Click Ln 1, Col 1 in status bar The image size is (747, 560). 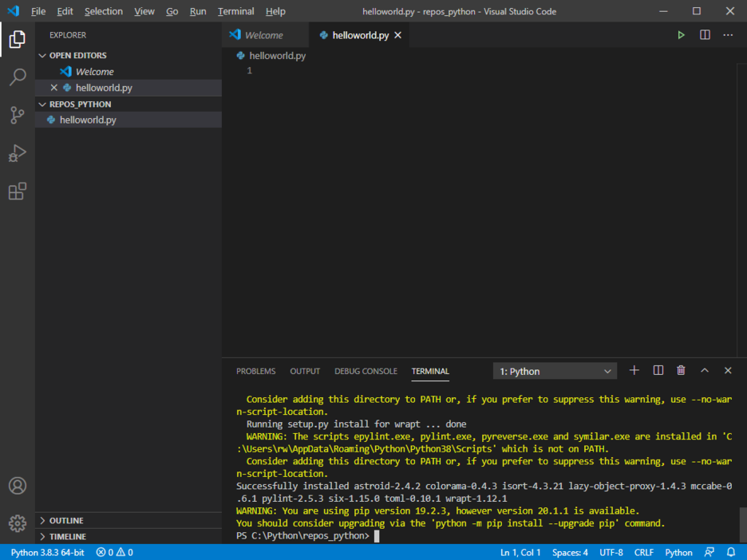coord(520,552)
